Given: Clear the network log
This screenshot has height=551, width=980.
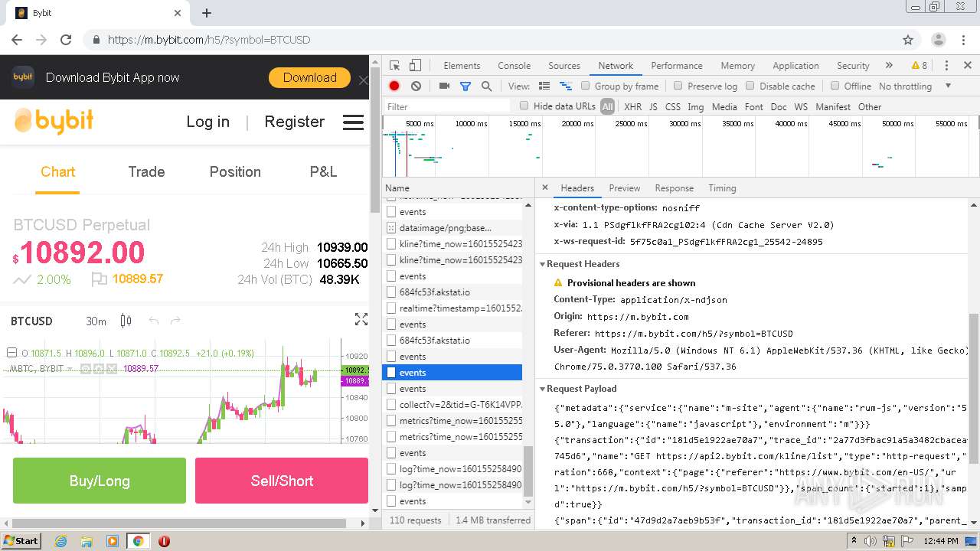Looking at the screenshot, I should [416, 86].
